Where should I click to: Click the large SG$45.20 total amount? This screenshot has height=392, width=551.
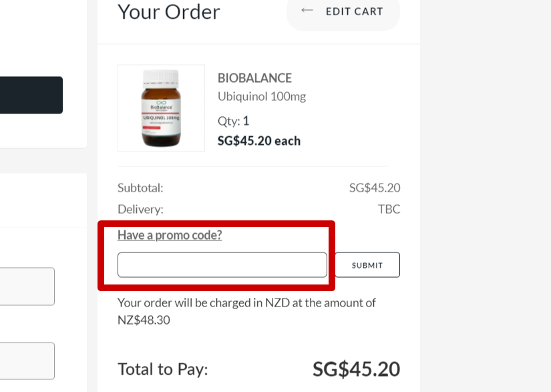point(357,369)
